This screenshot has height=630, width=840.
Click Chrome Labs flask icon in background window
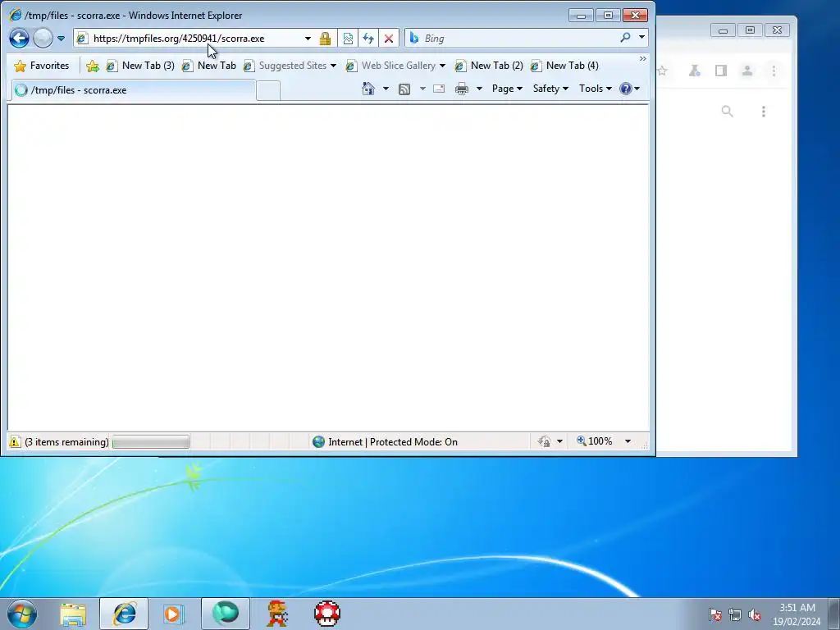(695, 71)
